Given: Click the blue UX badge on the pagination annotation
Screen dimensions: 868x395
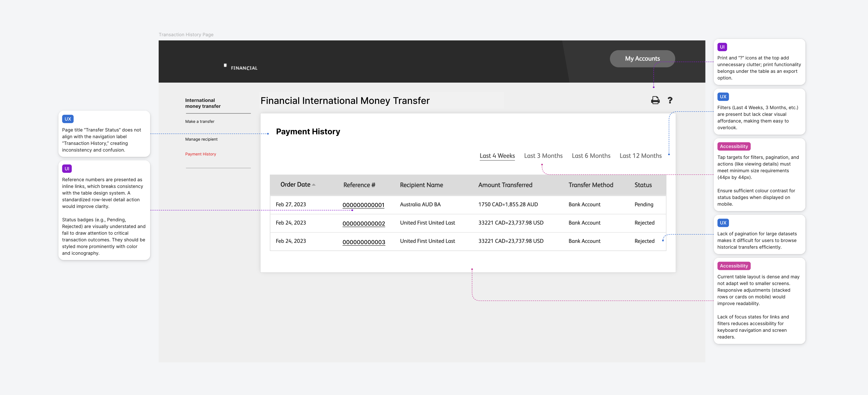Looking at the screenshot, I should point(723,223).
